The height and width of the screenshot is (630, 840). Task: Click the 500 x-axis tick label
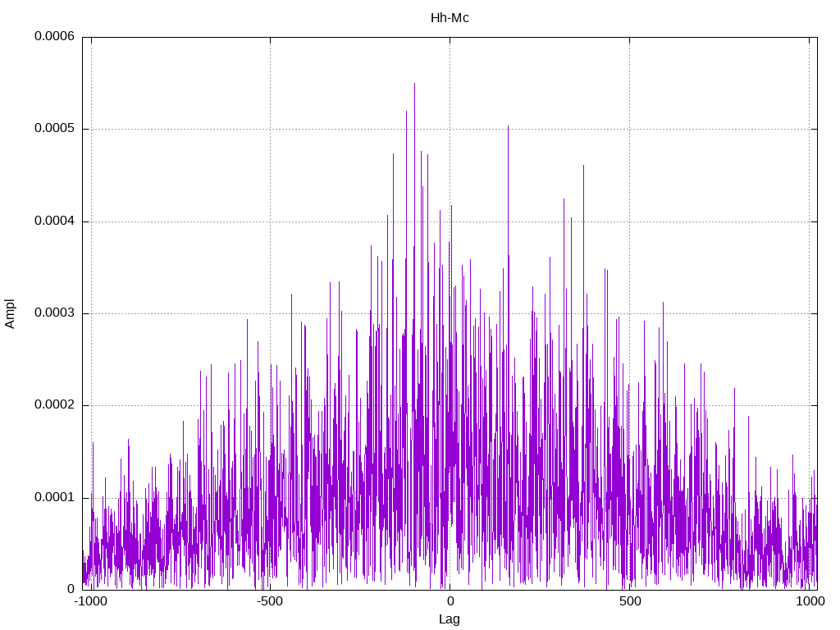point(630,601)
